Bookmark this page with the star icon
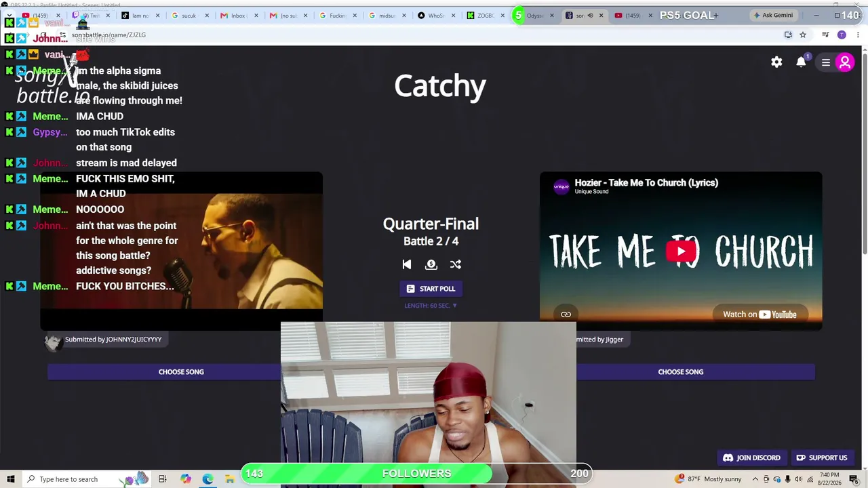 pos(803,35)
